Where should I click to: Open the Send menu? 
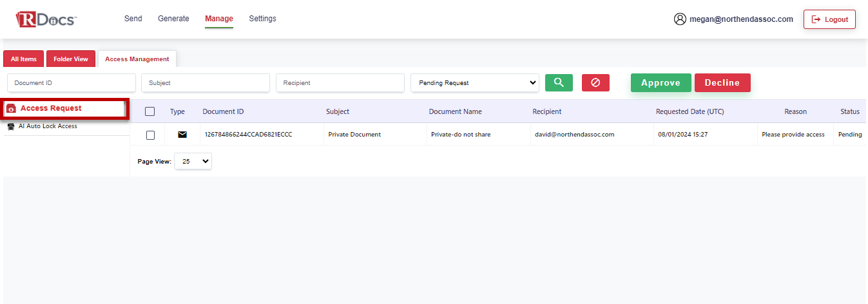point(133,19)
